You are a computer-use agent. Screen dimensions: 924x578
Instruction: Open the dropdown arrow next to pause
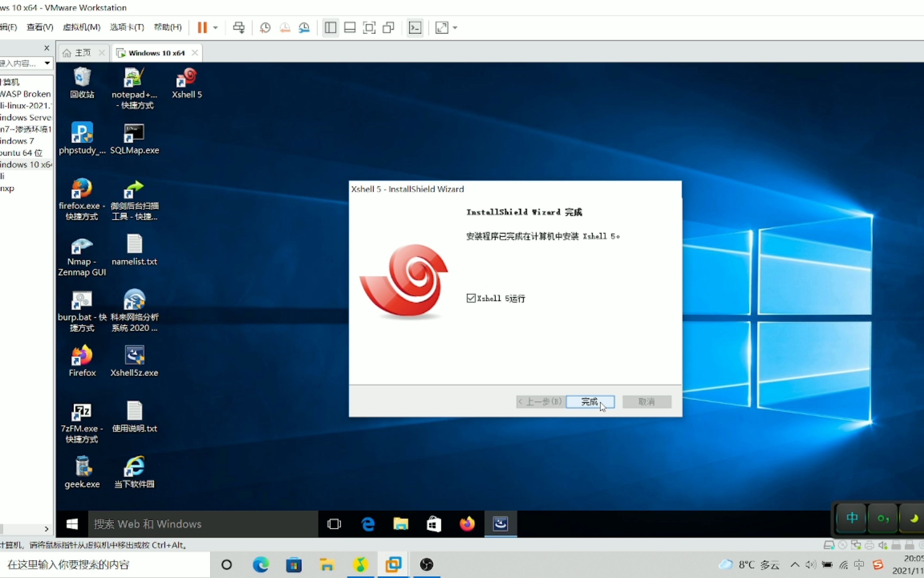pos(215,28)
